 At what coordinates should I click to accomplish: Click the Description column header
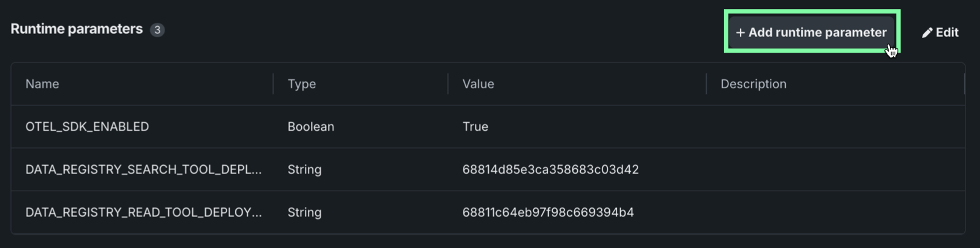pos(753,84)
